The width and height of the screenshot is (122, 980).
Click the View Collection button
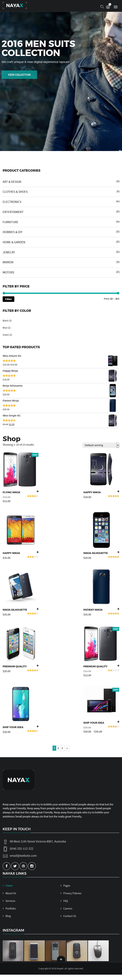point(19,75)
